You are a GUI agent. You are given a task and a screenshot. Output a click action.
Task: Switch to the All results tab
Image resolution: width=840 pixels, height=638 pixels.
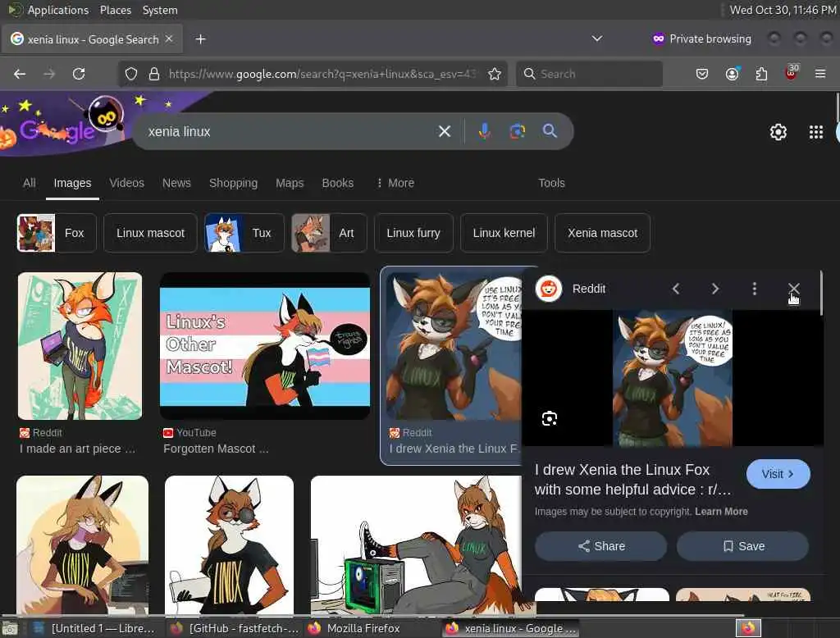[29, 183]
